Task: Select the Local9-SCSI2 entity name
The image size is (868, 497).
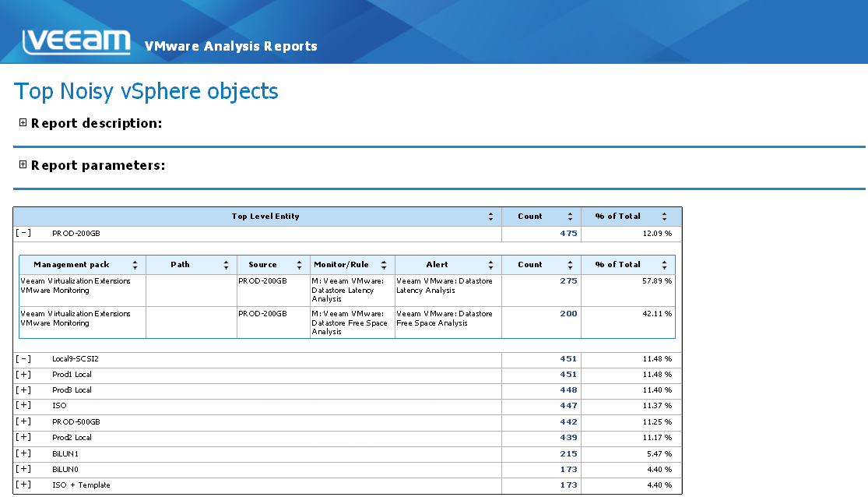Action: 76,359
